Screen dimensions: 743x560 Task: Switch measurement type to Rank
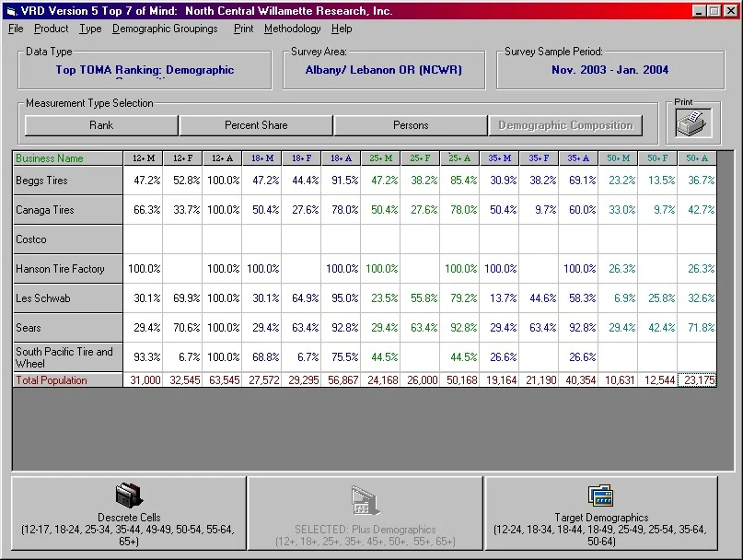tap(101, 125)
